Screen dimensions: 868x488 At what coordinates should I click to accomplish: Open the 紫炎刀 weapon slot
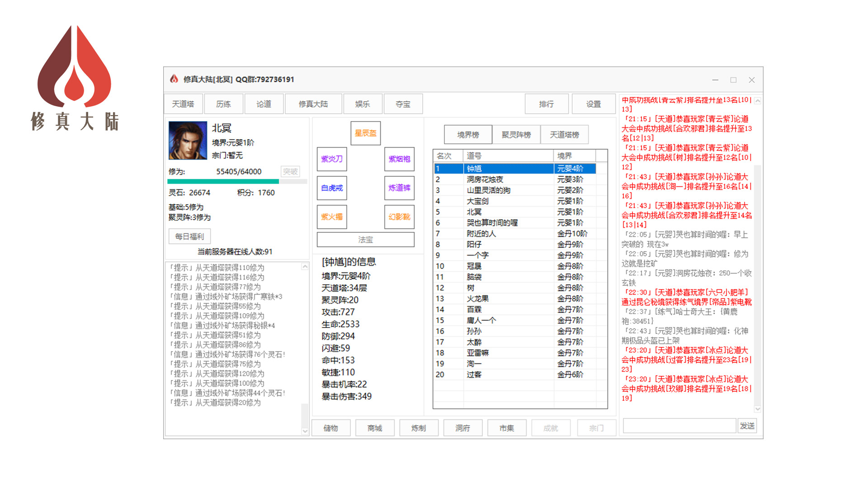point(332,159)
